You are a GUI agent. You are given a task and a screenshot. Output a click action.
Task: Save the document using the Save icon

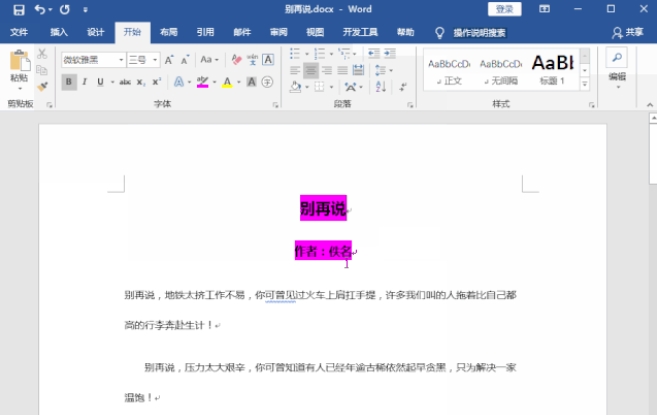coord(18,9)
